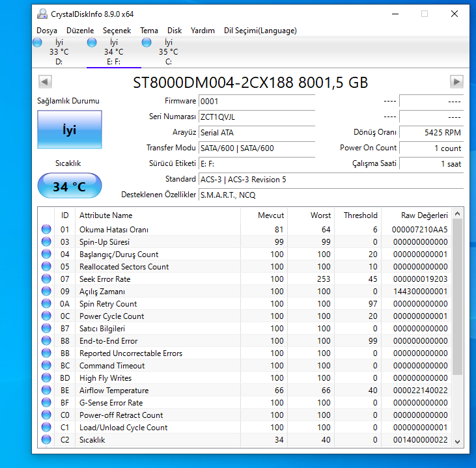Click the 34 °C temperature button
Screen dimensions: 476x468
[x=70, y=186]
